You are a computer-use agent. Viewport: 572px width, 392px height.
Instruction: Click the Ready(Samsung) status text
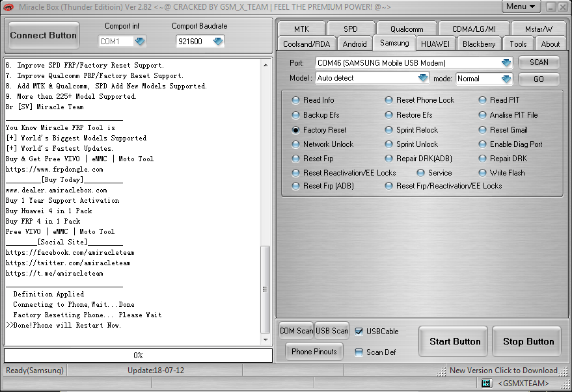[x=34, y=371]
